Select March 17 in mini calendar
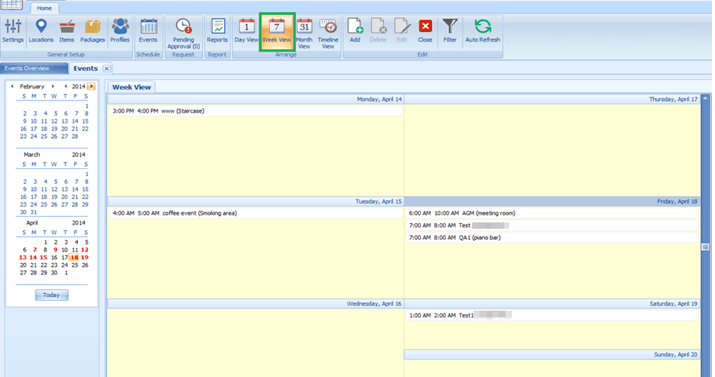The width and height of the screenshot is (715, 377). 33,197
